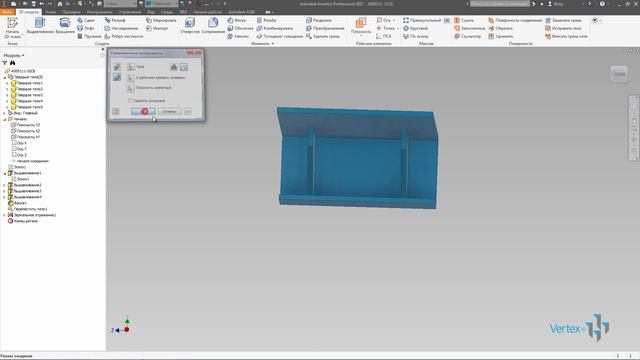
Task: Select Ребро жесткости (Rib) tool
Action: [x=124, y=36]
